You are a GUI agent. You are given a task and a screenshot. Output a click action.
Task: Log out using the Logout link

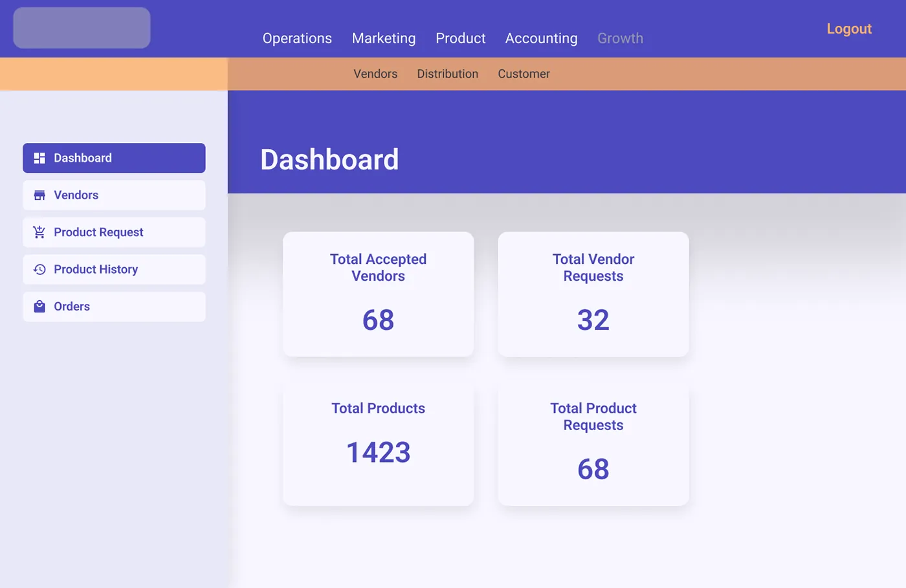(x=849, y=29)
